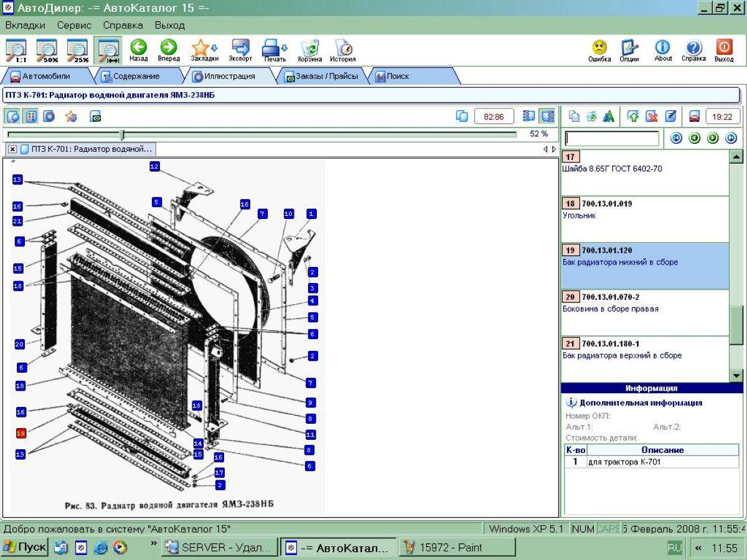Click the Ошибка error report icon

coord(599,50)
